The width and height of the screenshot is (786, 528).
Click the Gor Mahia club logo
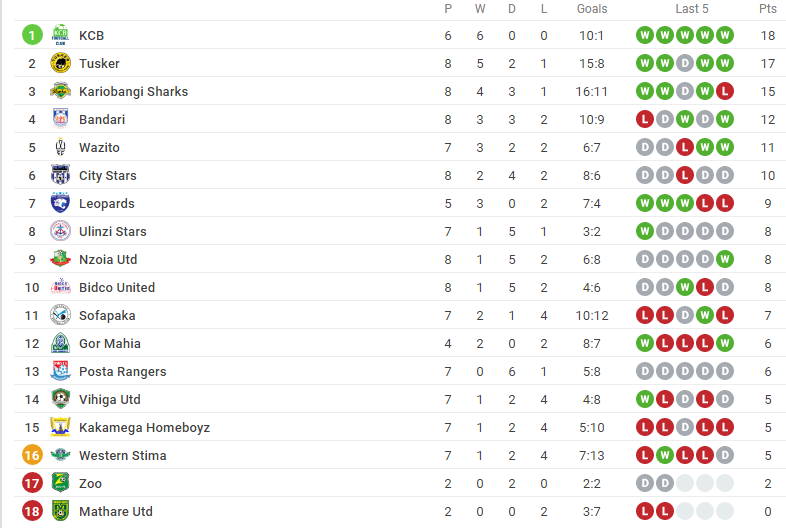click(x=60, y=343)
